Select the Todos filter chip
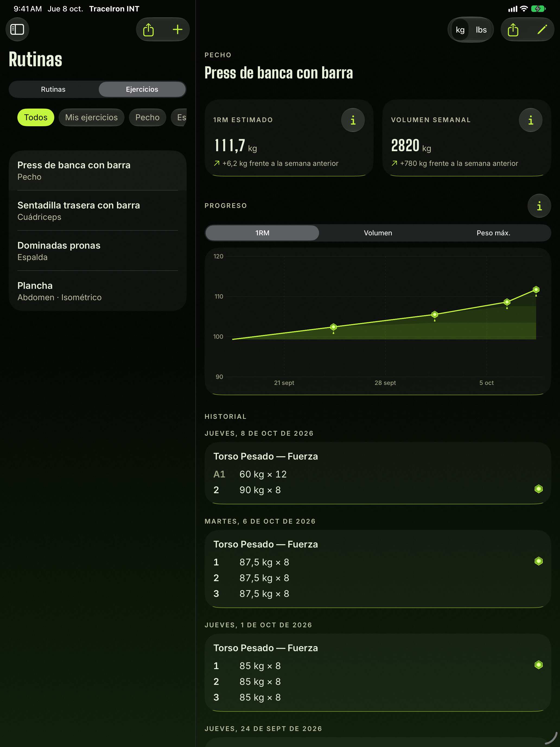The height and width of the screenshot is (747, 560). [36, 118]
